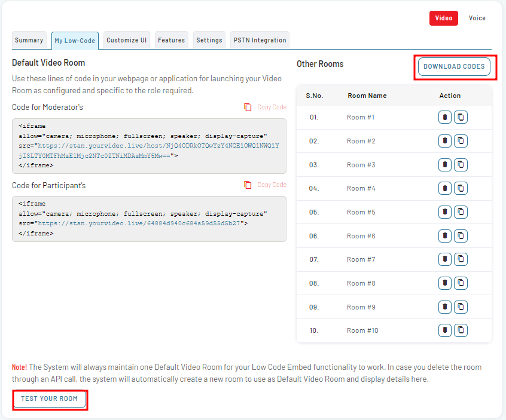Delete Room #1 using trash icon

coord(444,117)
